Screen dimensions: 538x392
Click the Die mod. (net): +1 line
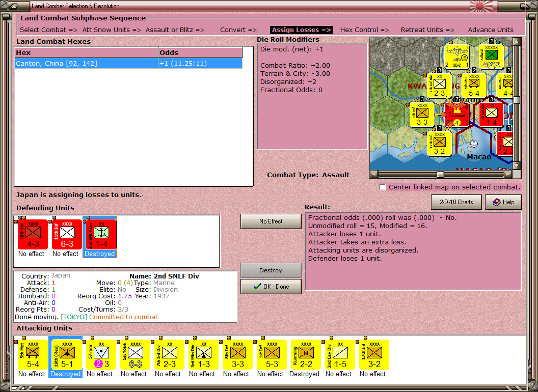(291, 49)
